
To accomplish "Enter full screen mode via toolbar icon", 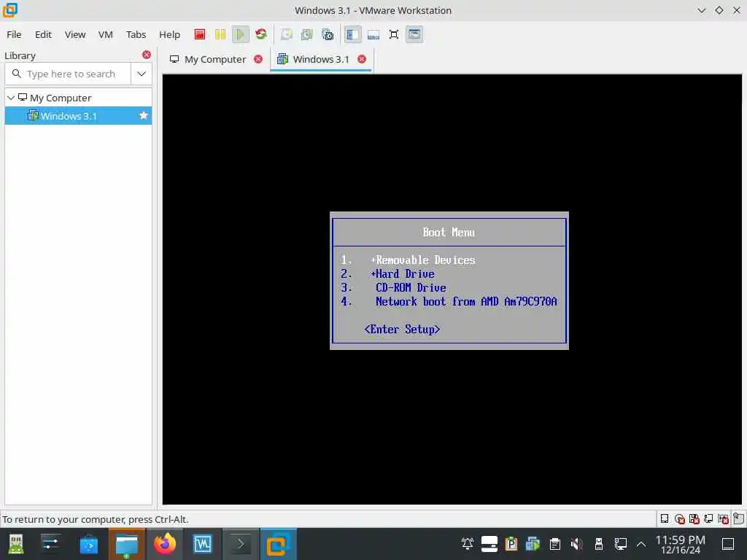I will [x=394, y=34].
